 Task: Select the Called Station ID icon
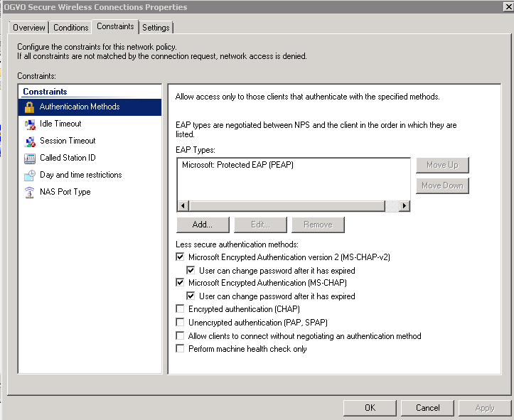click(29, 158)
